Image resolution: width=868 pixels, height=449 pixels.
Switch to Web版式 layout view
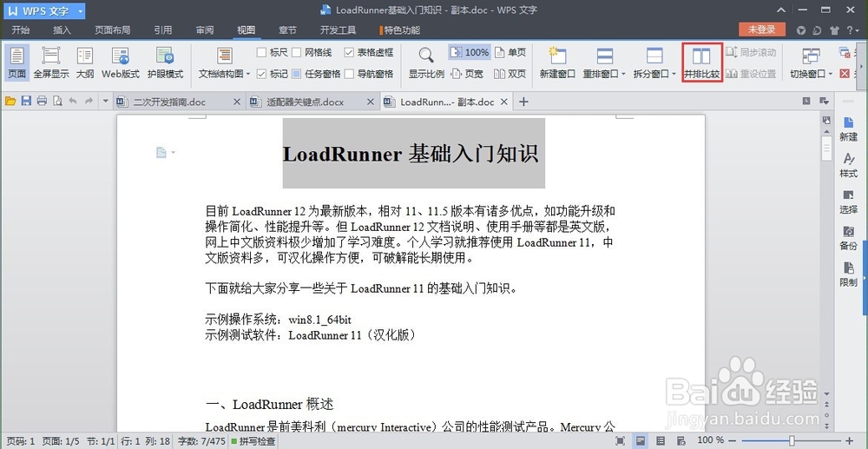point(120,63)
